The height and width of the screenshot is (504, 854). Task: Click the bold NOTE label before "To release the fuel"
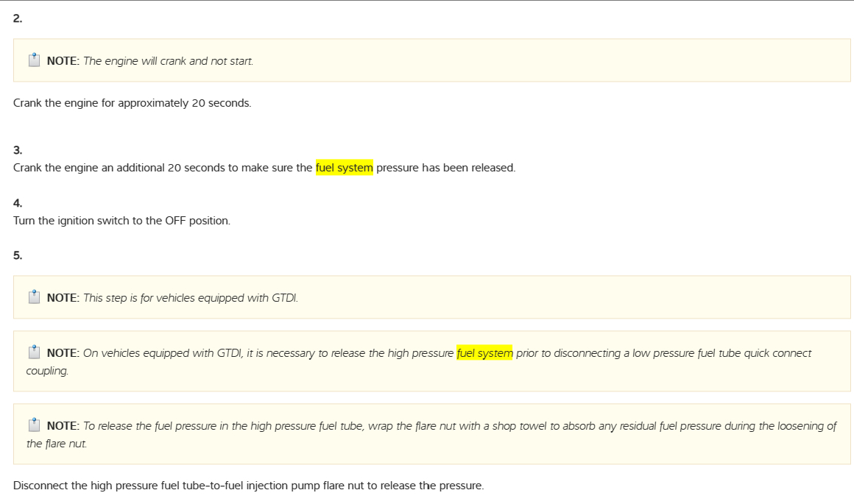63,426
